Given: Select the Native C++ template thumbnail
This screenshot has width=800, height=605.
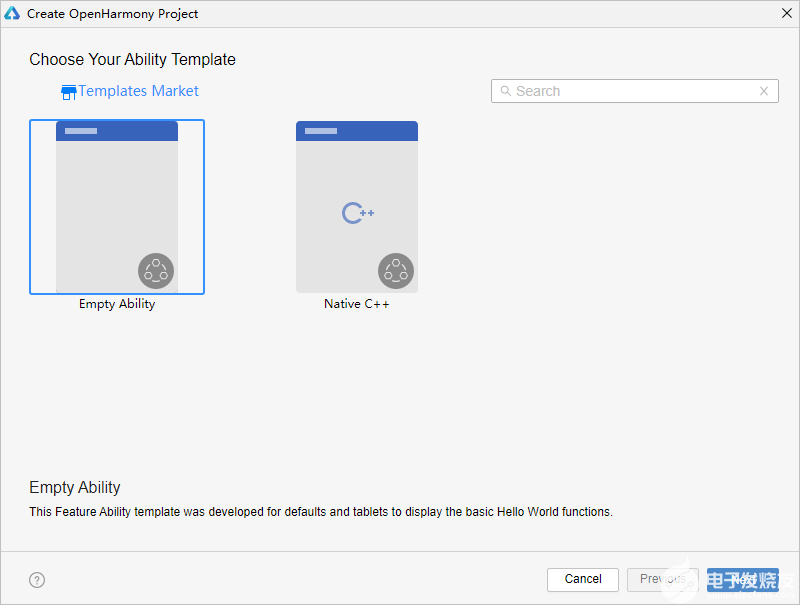Looking at the screenshot, I should pos(357,207).
